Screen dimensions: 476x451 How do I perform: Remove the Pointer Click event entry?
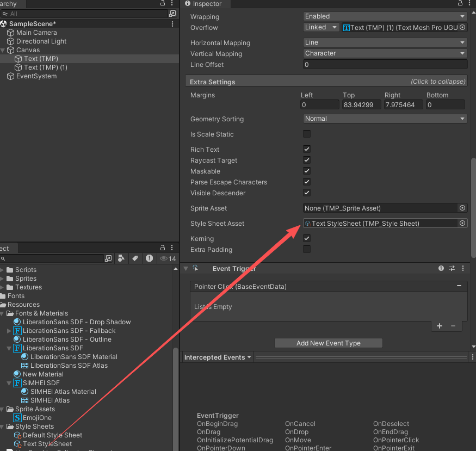[459, 286]
